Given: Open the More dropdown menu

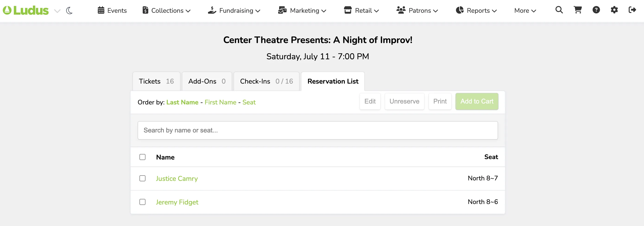Looking at the screenshot, I should (525, 11).
